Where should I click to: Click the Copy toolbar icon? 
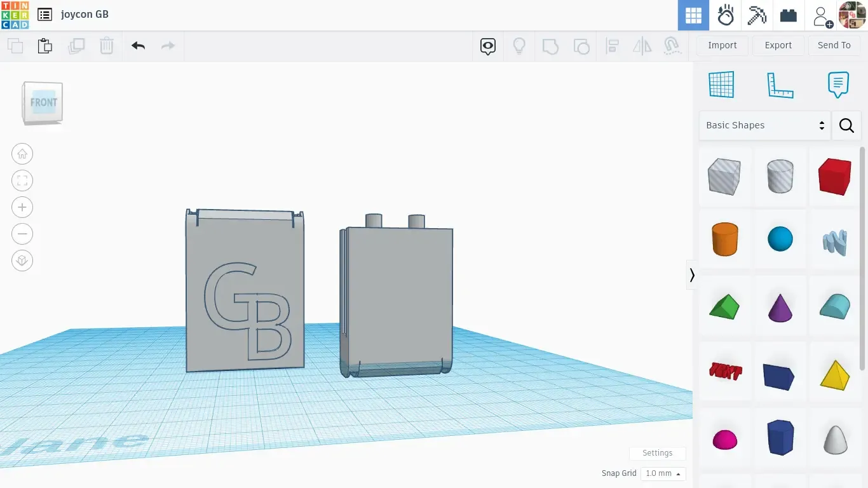[15, 46]
